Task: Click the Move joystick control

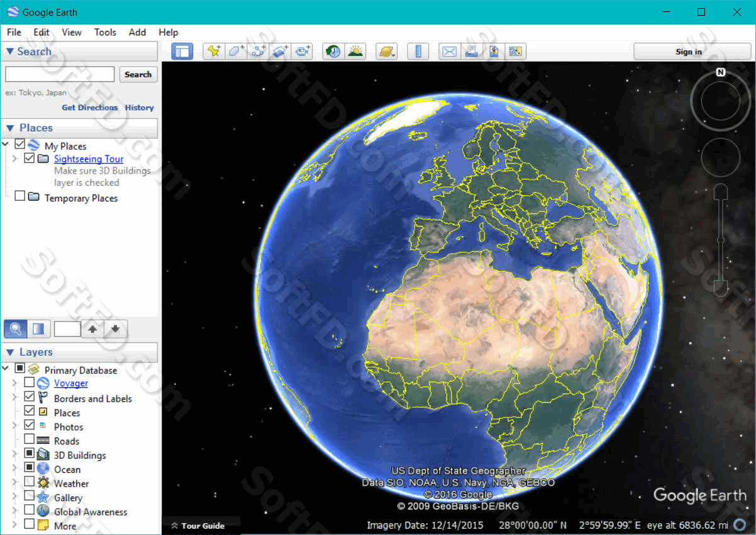Action: click(721, 157)
